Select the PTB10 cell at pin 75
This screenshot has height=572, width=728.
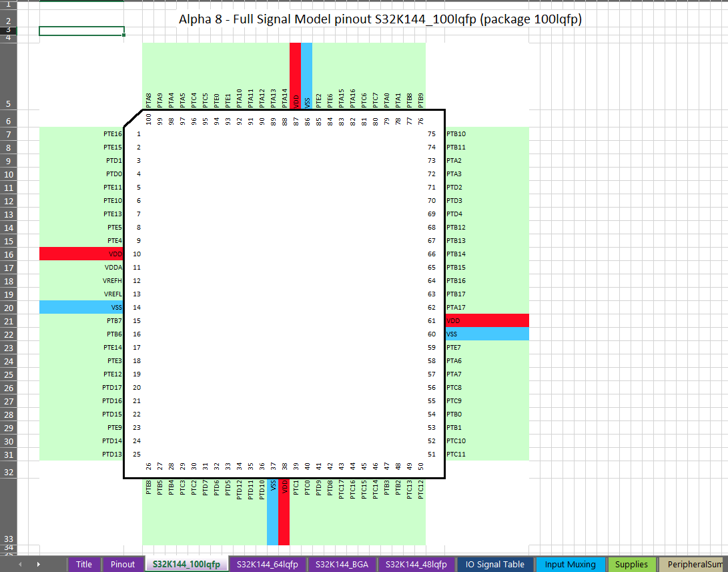click(487, 133)
